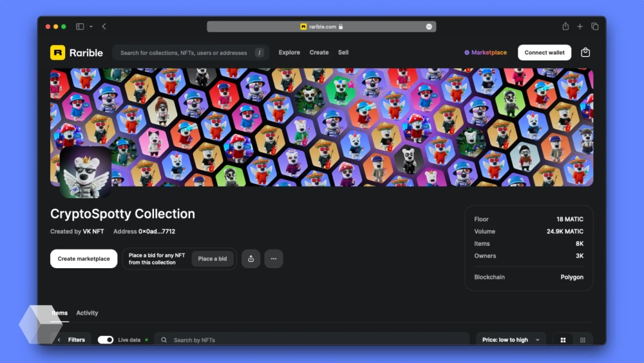Screen dimensions: 644x363
Task: Click the Place a bid button
Action: click(212, 259)
